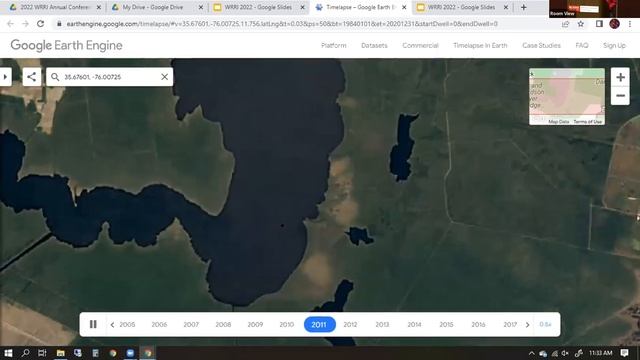Focus the coordinates search field
Screen dimensions: 640x360
[109, 77]
